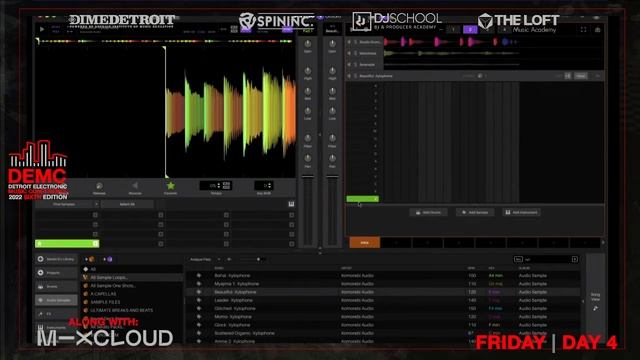Adjust the first channel High EQ knob
This screenshot has height=360, width=640.
[308, 71]
